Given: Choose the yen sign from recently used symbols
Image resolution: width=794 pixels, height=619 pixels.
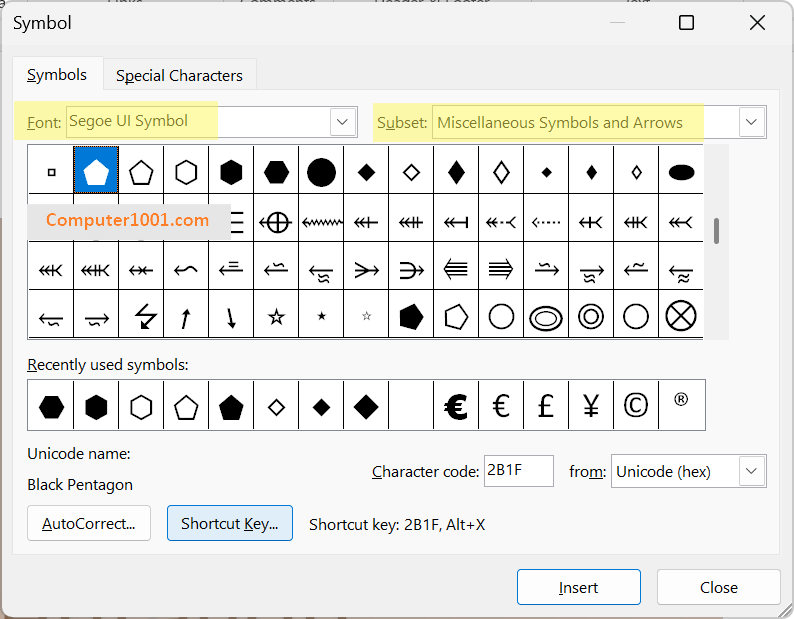Looking at the screenshot, I should tap(591, 405).
